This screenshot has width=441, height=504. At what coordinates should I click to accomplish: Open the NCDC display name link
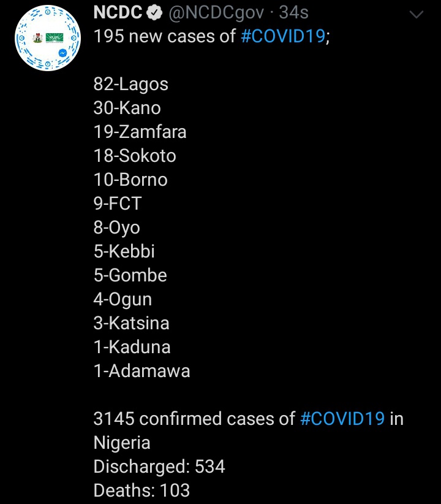118,12
